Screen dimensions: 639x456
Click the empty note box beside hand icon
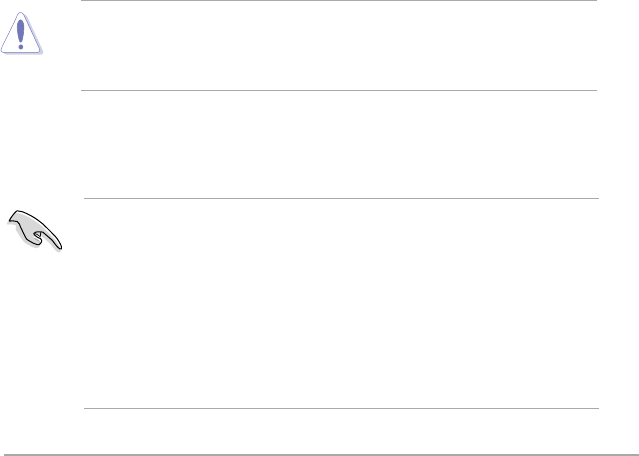(x=340, y=302)
